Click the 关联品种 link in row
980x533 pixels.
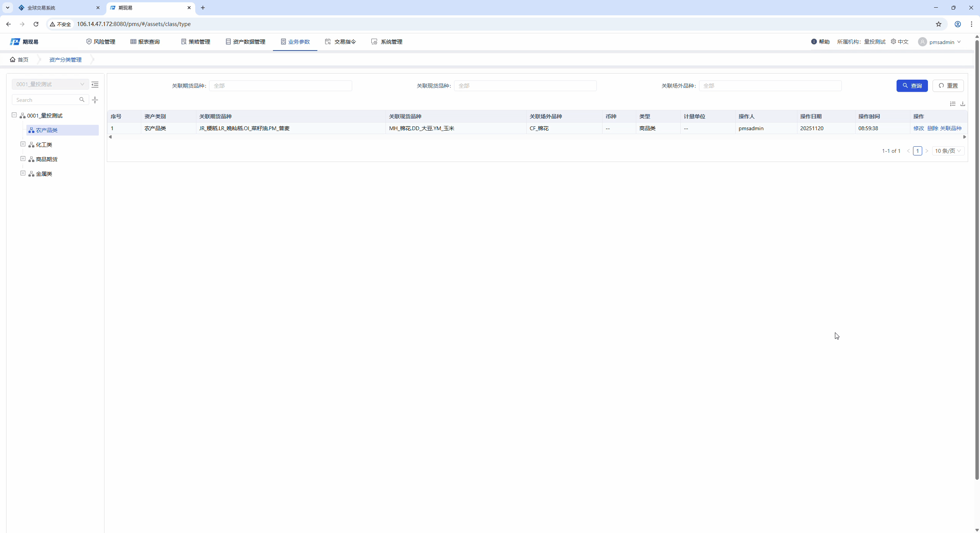[x=951, y=128]
